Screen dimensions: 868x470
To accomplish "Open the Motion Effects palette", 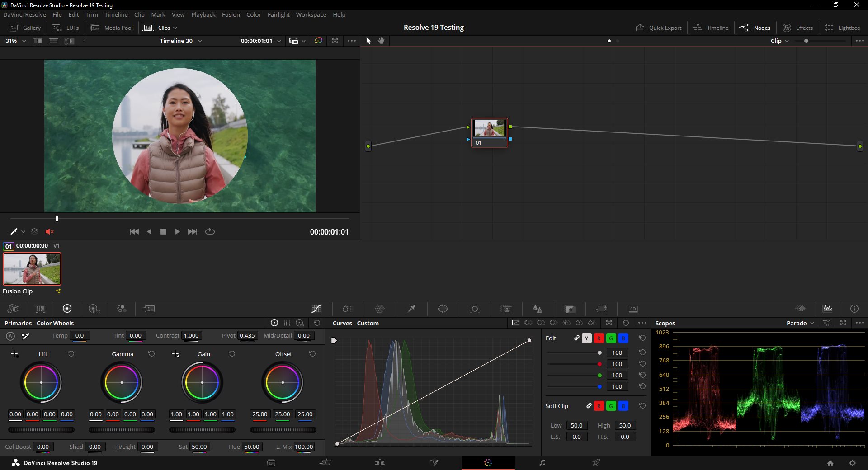I will coord(149,309).
